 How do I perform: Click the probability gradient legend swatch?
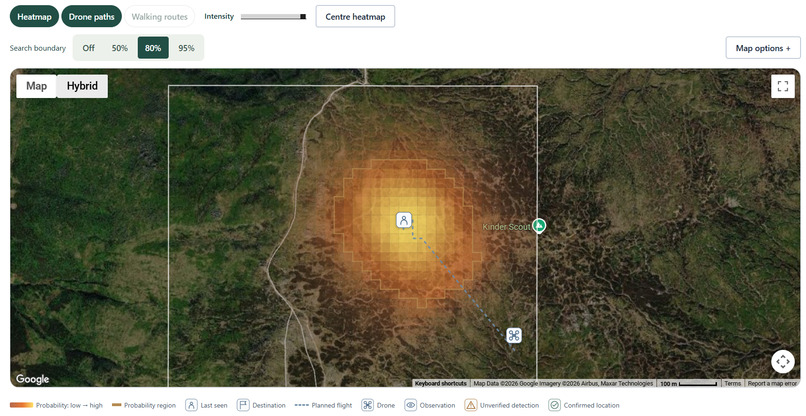[21, 405]
